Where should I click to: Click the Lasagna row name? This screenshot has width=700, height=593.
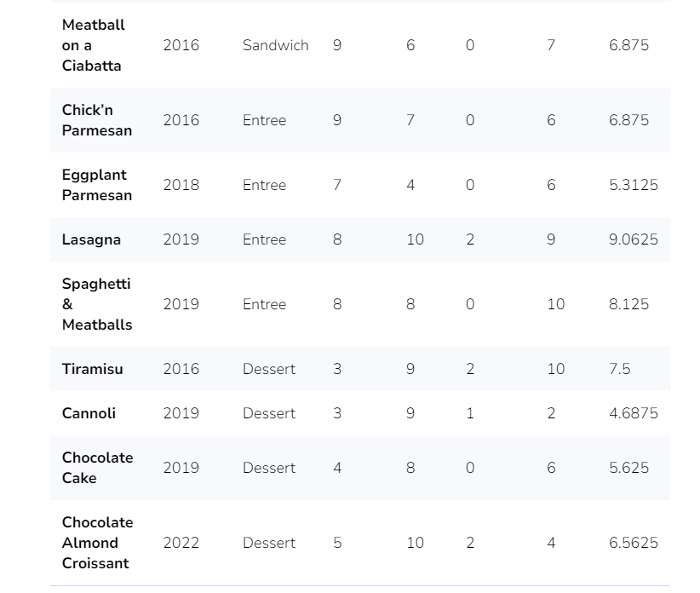point(91,239)
